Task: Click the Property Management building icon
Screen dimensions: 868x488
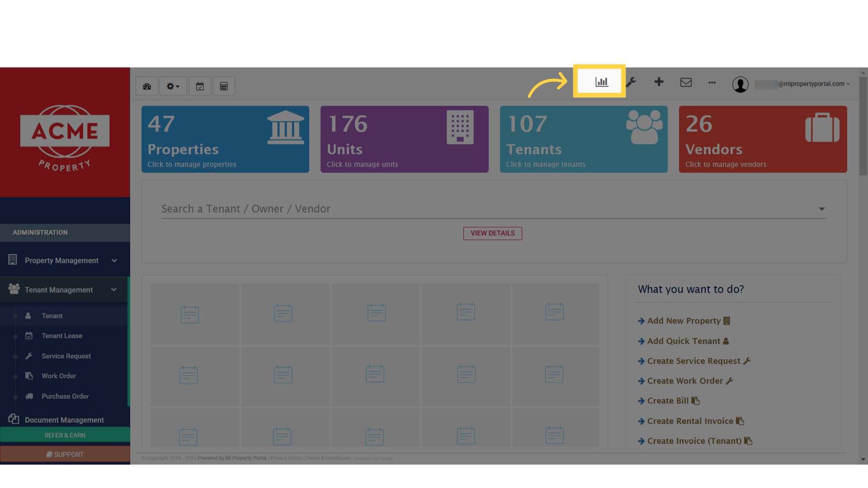Action: (x=12, y=259)
